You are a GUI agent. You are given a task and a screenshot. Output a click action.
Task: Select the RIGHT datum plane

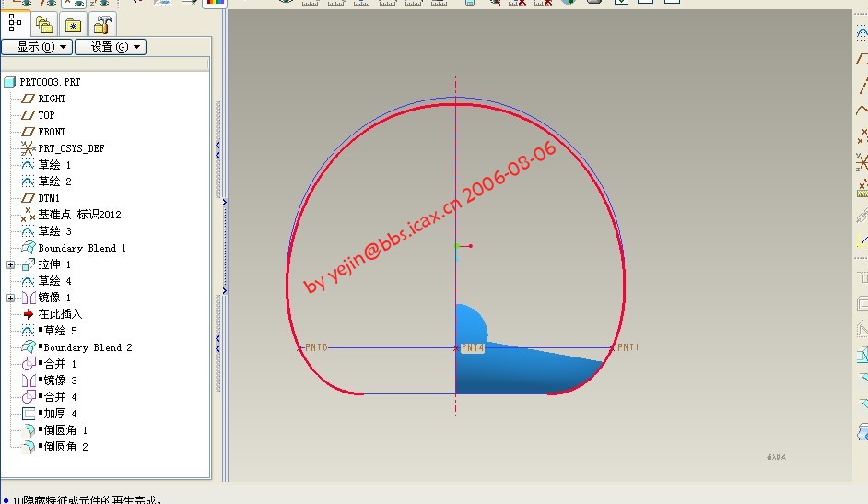coord(43,99)
